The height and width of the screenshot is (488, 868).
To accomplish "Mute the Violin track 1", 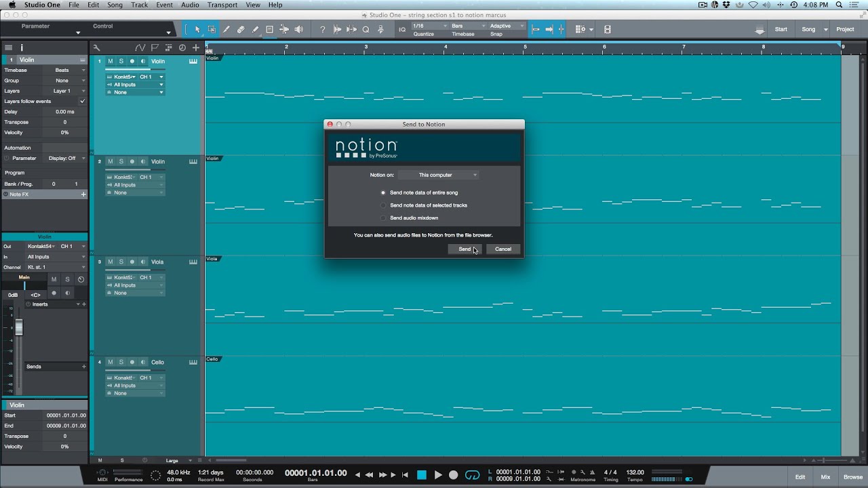I will [111, 61].
